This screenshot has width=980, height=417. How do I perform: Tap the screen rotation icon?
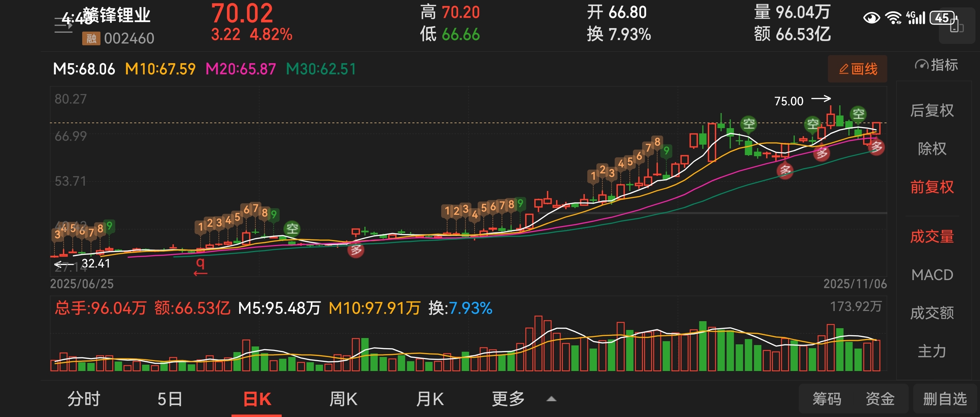pos(956,27)
